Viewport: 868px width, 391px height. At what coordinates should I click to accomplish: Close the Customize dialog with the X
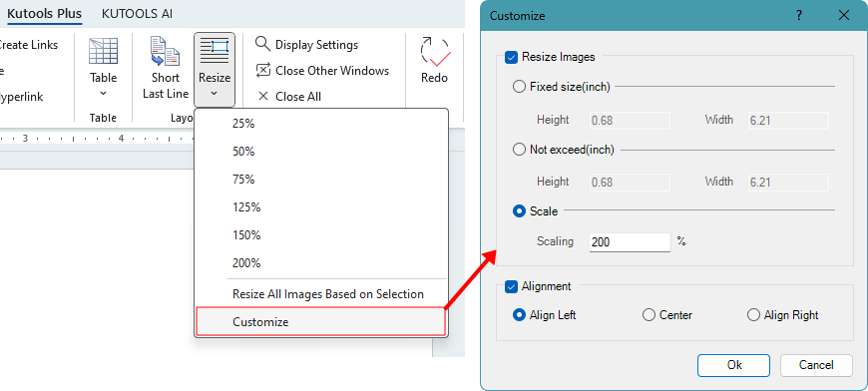(x=844, y=16)
